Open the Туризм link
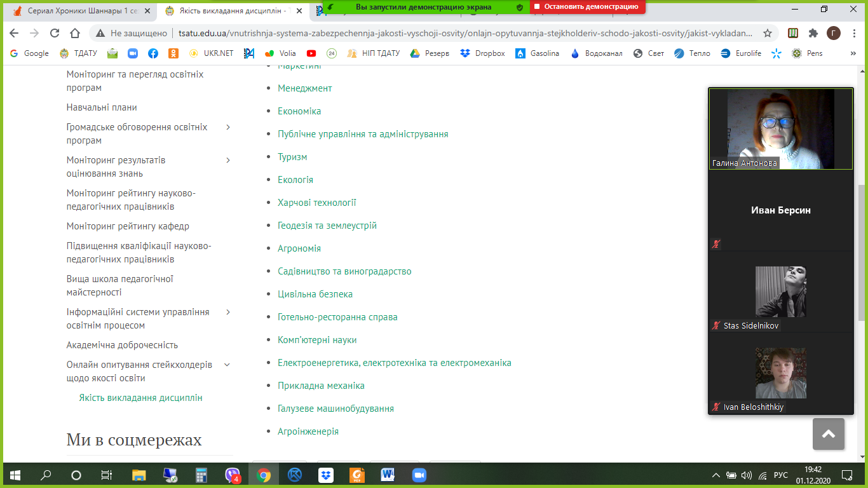Screen dimensions: 868x488 [x=292, y=157]
